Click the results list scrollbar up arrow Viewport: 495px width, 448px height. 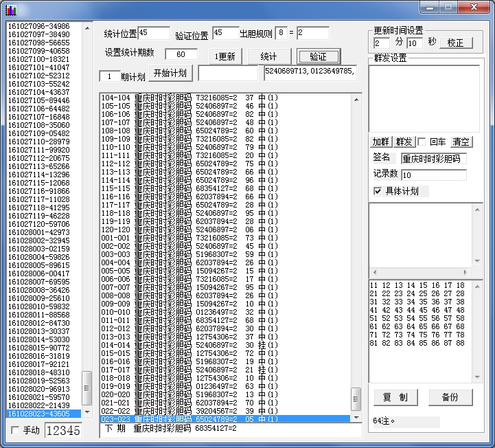[x=356, y=98]
